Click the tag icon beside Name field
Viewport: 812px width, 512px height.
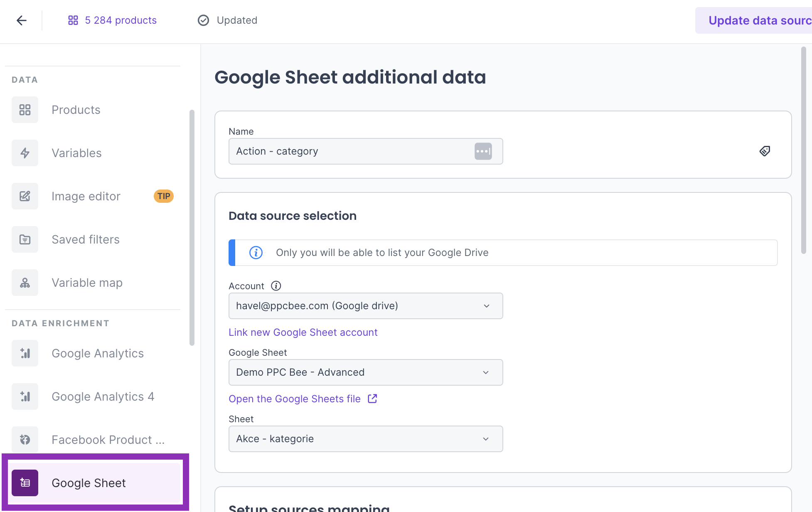pyautogui.click(x=765, y=151)
